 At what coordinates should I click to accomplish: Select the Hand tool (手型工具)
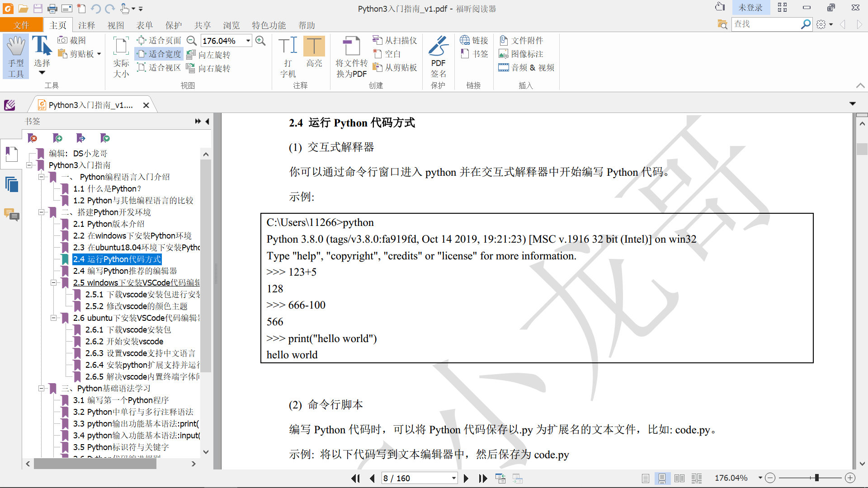(16, 56)
